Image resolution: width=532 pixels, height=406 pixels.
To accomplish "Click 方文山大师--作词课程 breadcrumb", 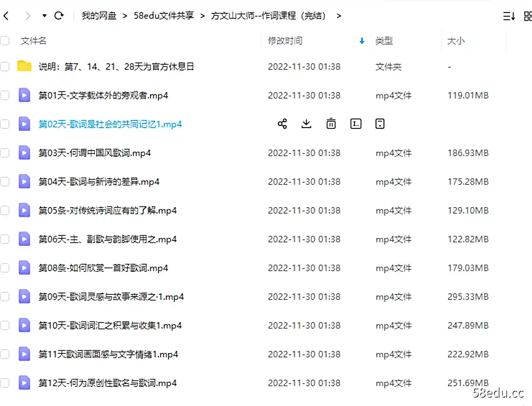I will click(x=269, y=16).
